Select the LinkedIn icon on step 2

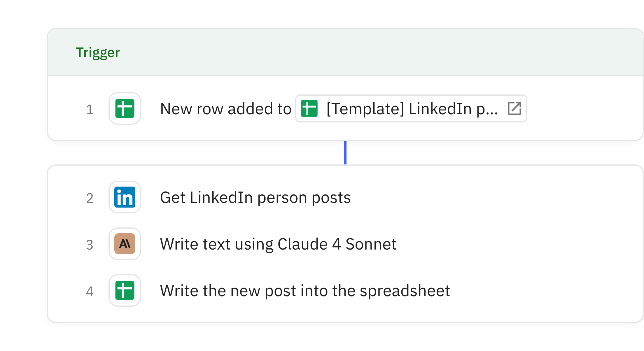point(125,197)
